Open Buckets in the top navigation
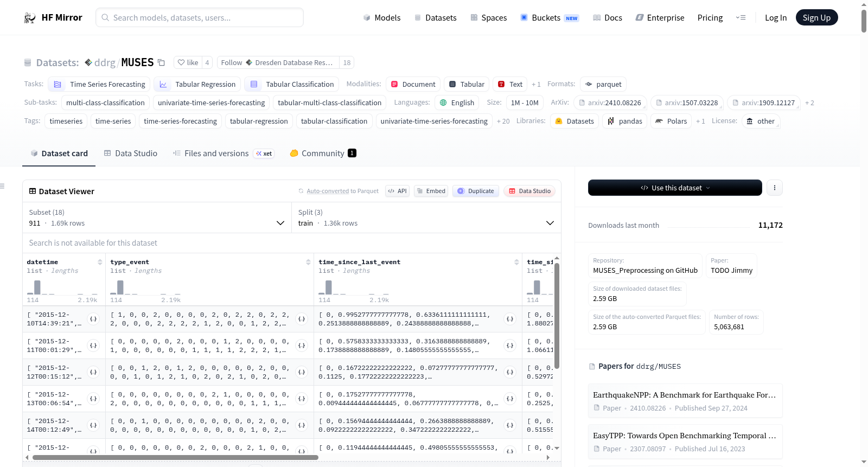 tap(550, 18)
